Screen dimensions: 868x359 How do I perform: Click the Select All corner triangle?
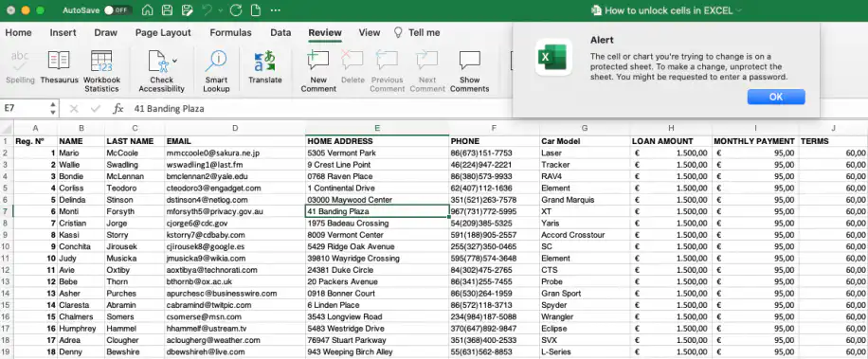(7, 128)
